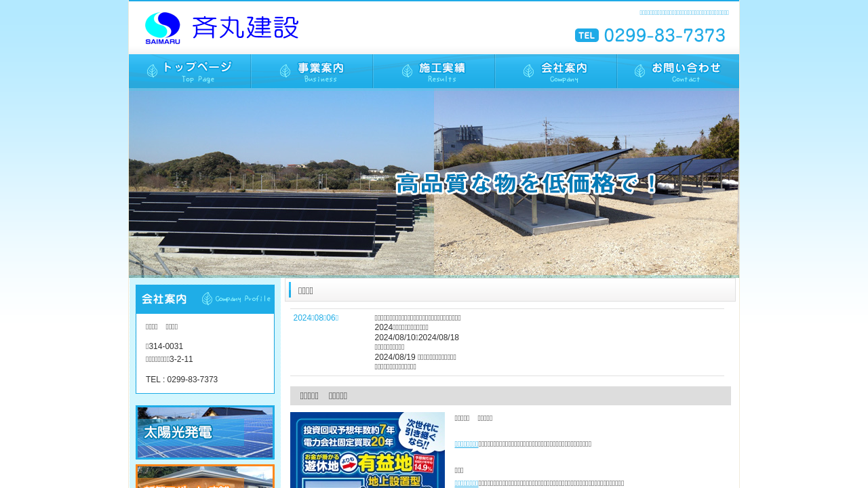Select the 会社案内 Company nav item
The image size is (868, 488).
click(556, 71)
